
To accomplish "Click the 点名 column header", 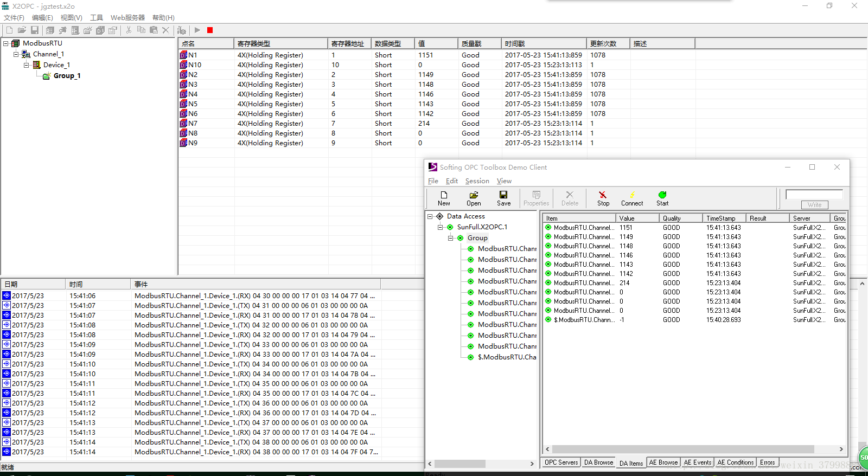I will pos(206,43).
